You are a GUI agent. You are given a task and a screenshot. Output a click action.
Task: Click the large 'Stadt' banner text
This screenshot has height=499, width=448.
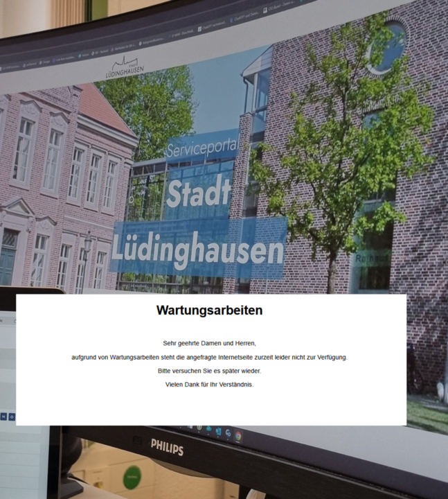point(199,192)
